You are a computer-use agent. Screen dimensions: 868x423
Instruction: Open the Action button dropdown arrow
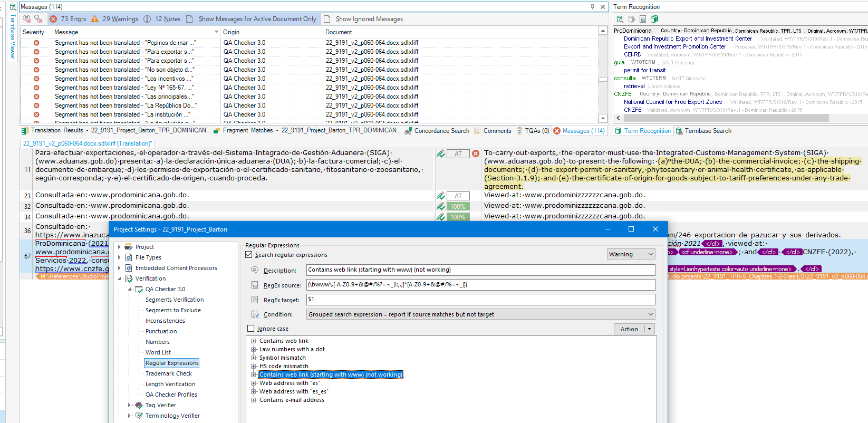tap(650, 329)
